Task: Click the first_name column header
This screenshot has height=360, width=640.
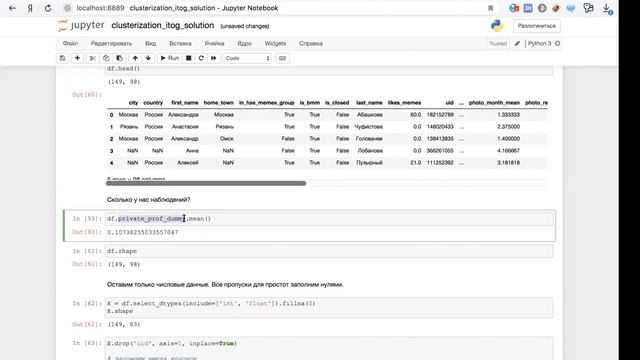Action: tap(184, 103)
